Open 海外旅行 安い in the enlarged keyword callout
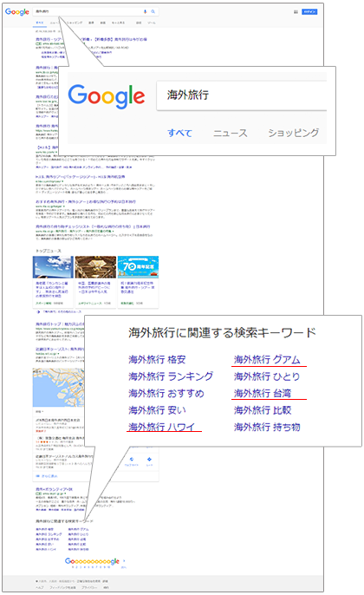 [x=157, y=410]
